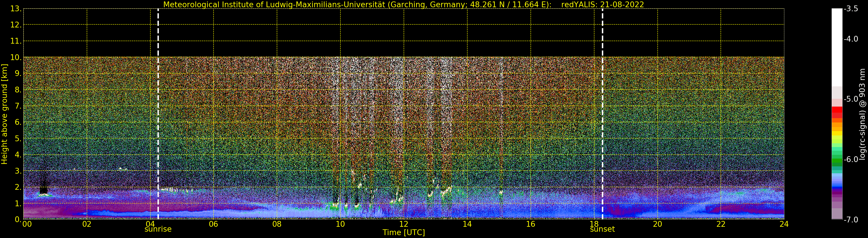Click the plot title text 'Meteorological Institute of Ludwig-Maximilians-Universität'
The width and height of the screenshot is (868, 238).
275,5
